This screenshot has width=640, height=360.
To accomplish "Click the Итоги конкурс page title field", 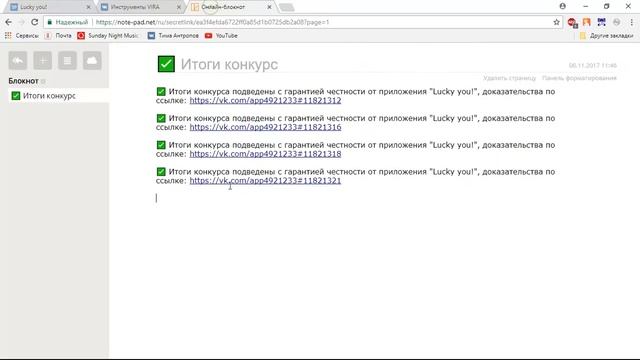I will (x=229, y=64).
